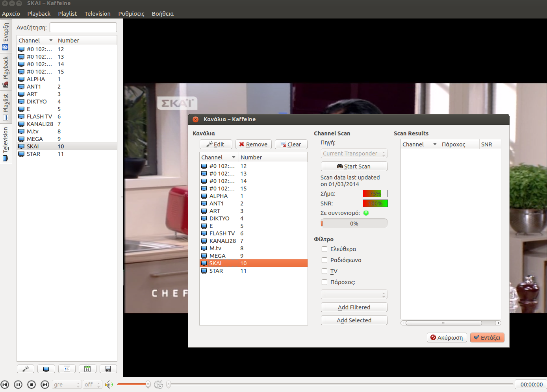This screenshot has width=547, height=392.
Task: Open the program guide list icon
Action: (67, 369)
